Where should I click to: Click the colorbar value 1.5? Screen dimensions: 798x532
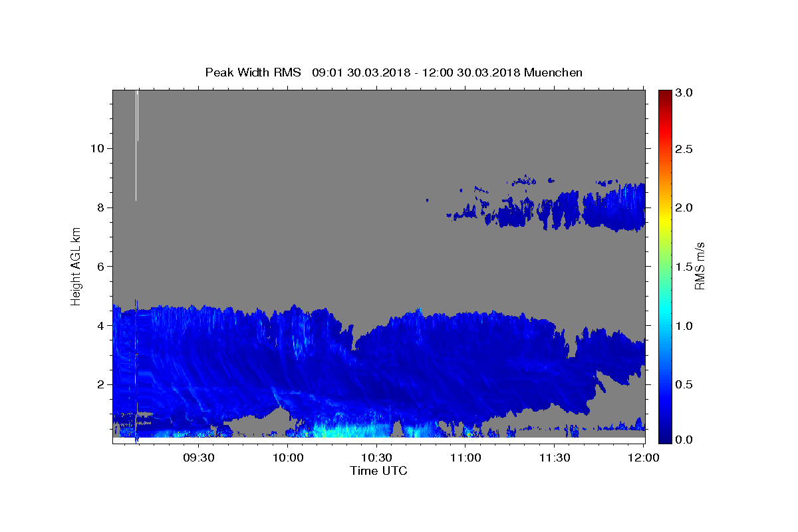686,267
